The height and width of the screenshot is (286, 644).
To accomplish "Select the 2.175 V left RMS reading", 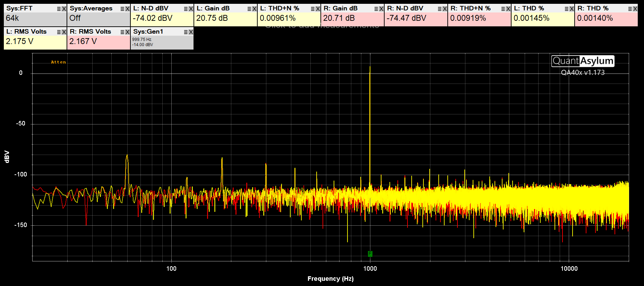I will pos(19,41).
